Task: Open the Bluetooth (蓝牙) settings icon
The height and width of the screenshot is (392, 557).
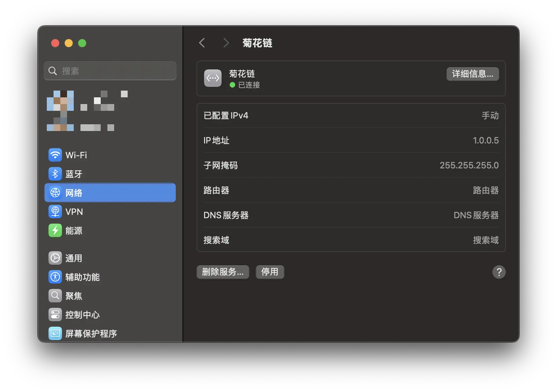Action: click(55, 174)
